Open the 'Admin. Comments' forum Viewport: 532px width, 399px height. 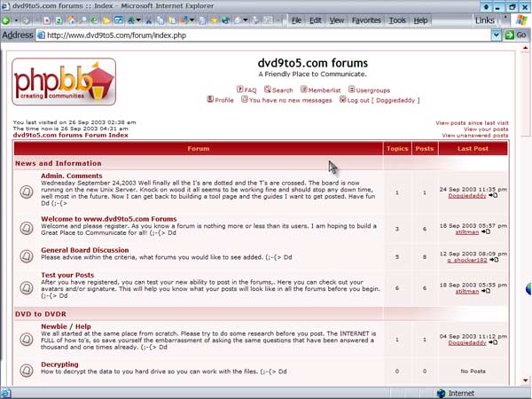(72, 176)
